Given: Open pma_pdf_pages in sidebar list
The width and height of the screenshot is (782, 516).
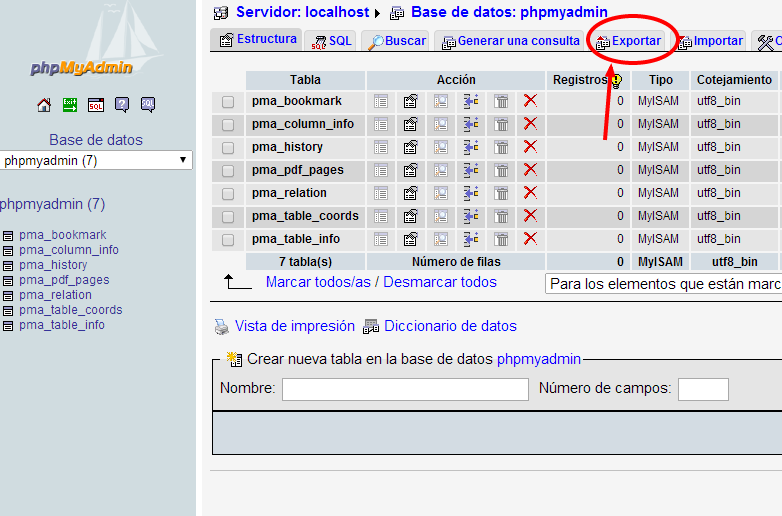Looking at the screenshot, I should [64, 280].
